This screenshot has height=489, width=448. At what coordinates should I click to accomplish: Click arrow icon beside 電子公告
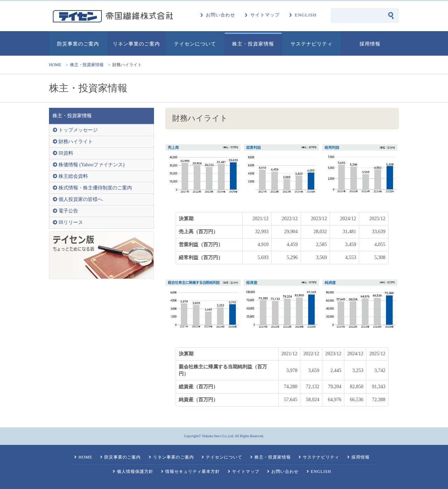pos(55,211)
